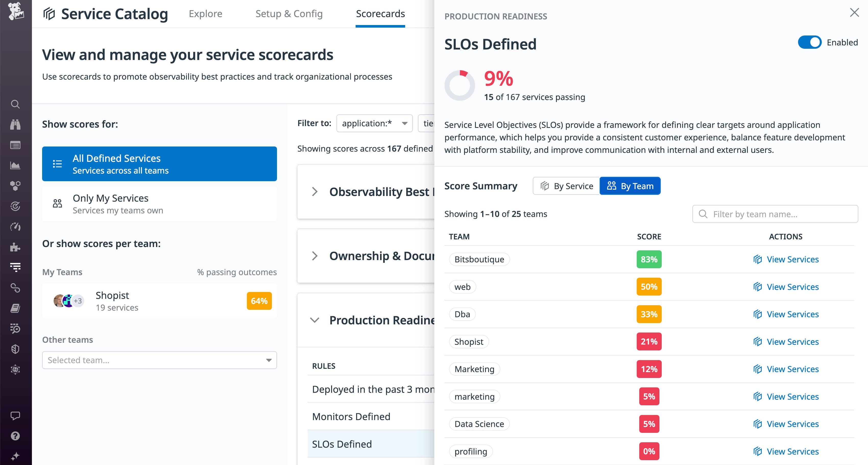The width and height of the screenshot is (868, 465).
Task: Open the Dashboards sidebar icon
Action: (x=16, y=165)
